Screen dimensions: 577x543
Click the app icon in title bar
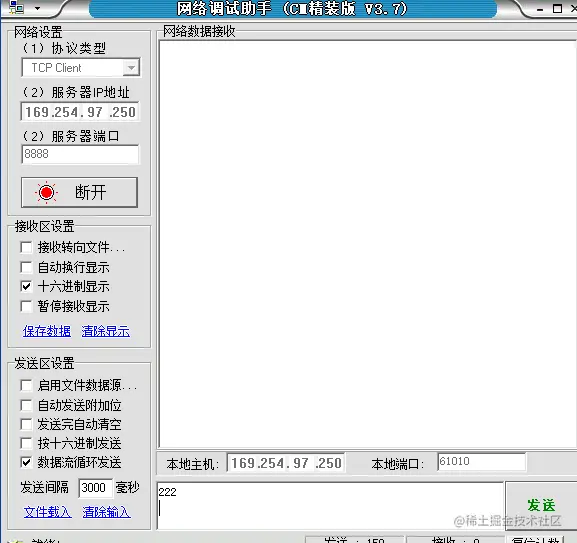(16, 7)
